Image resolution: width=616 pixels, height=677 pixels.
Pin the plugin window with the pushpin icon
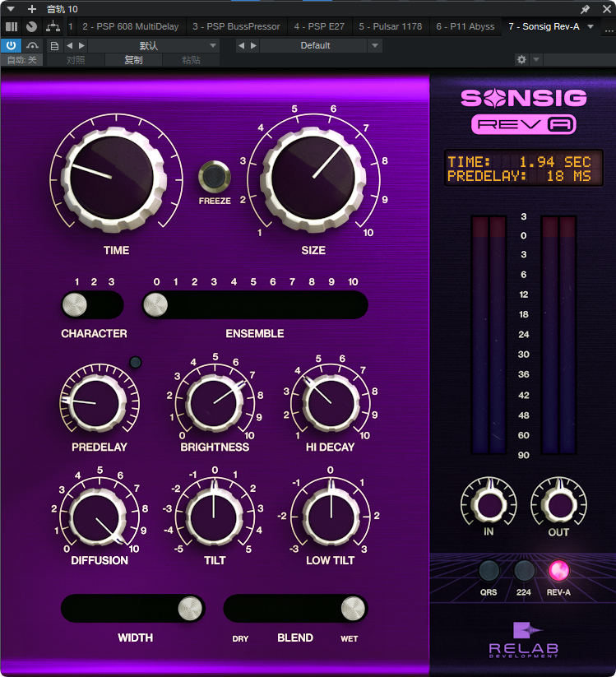pyautogui.click(x=585, y=9)
